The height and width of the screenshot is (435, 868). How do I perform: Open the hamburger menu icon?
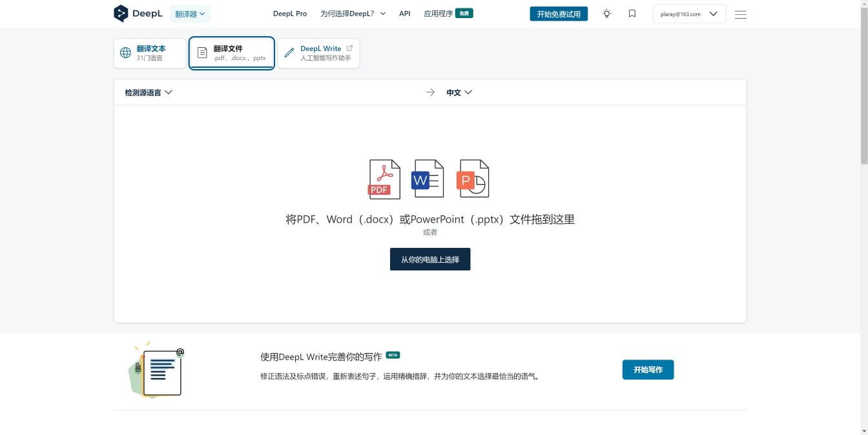click(741, 14)
